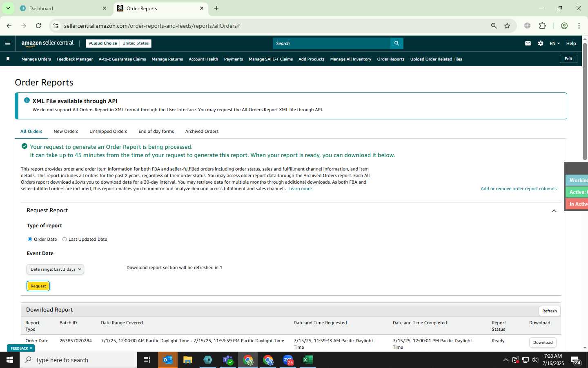
Task: Click the bookmark flag icon
Action: pyautogui.click(x=8, y=59)
